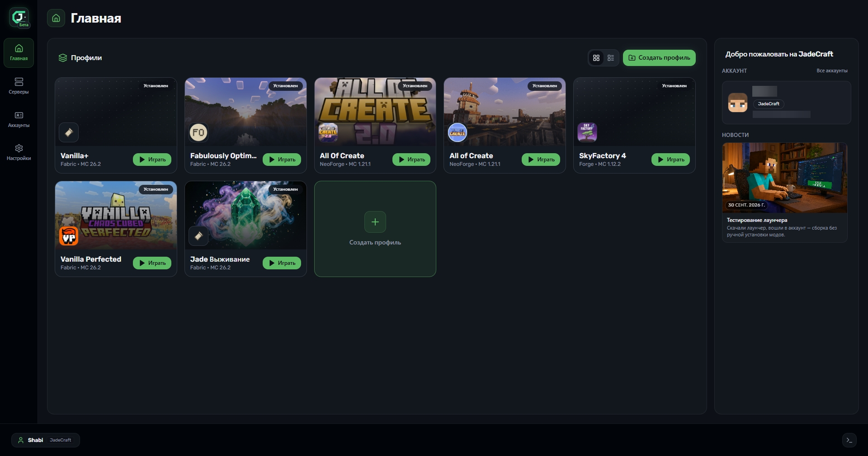Open the Все аккаунты link
The image size is (868, 456).
coord(832,71)
